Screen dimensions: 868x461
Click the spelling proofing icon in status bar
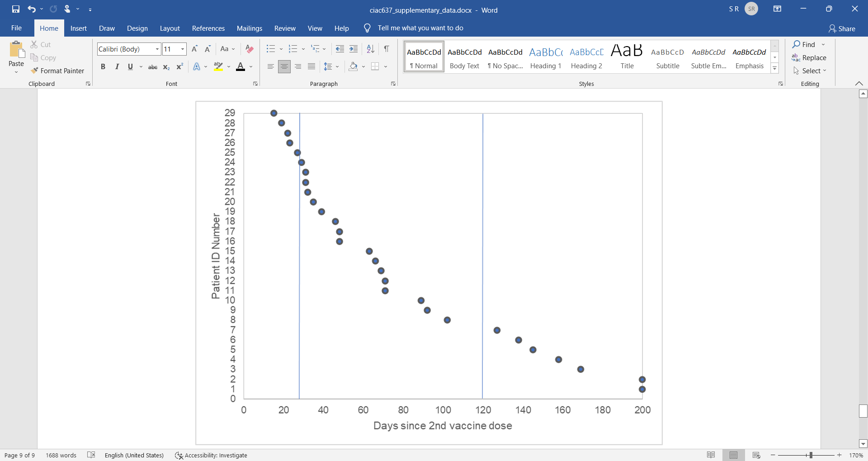91,455
